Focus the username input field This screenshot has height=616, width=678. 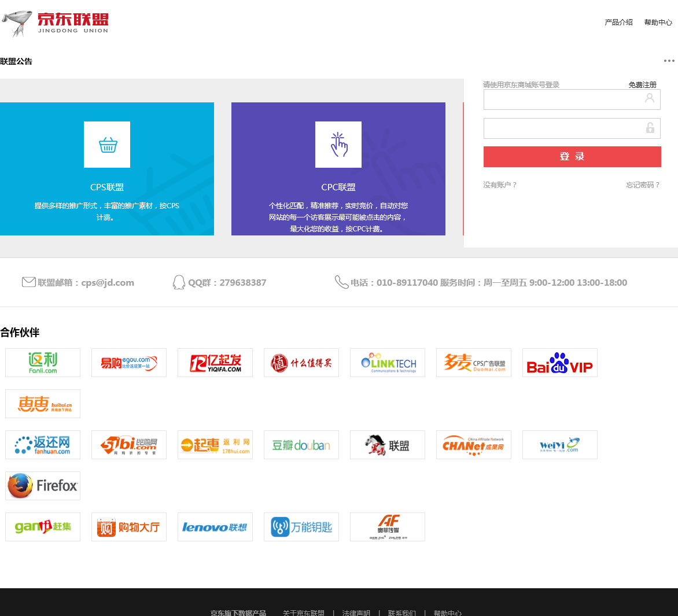pos(572,99)
